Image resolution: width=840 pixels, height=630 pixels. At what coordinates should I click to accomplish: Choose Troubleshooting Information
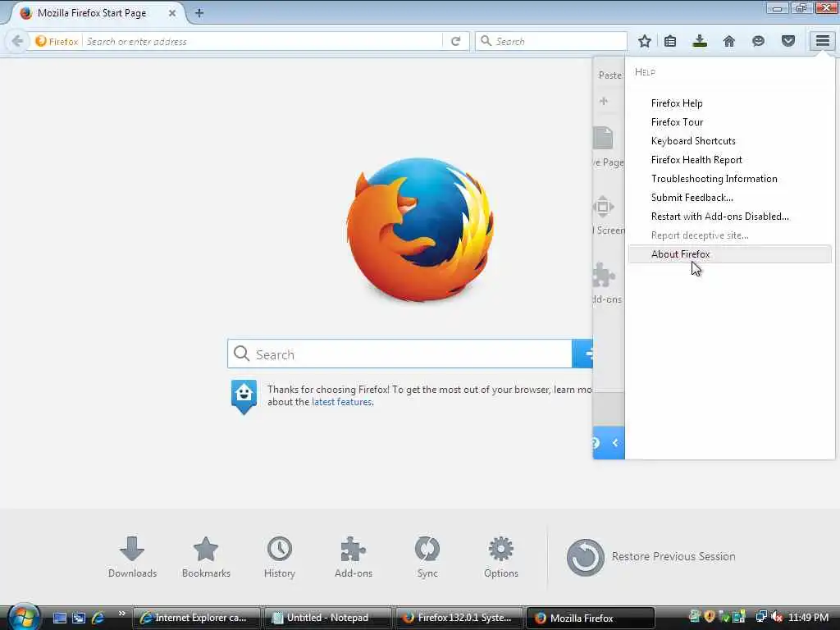pos(714,178)
